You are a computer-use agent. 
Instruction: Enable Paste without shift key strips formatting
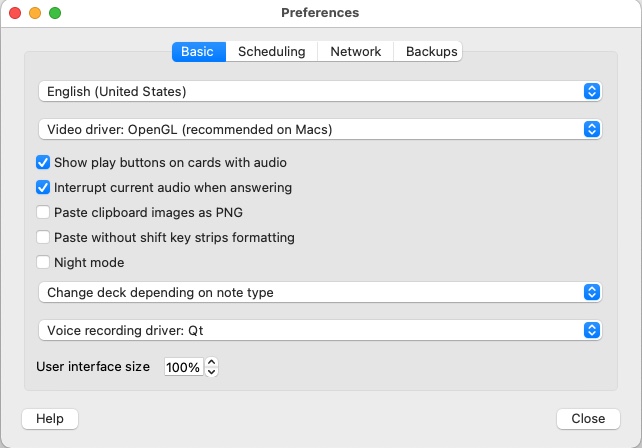[43, 237]
